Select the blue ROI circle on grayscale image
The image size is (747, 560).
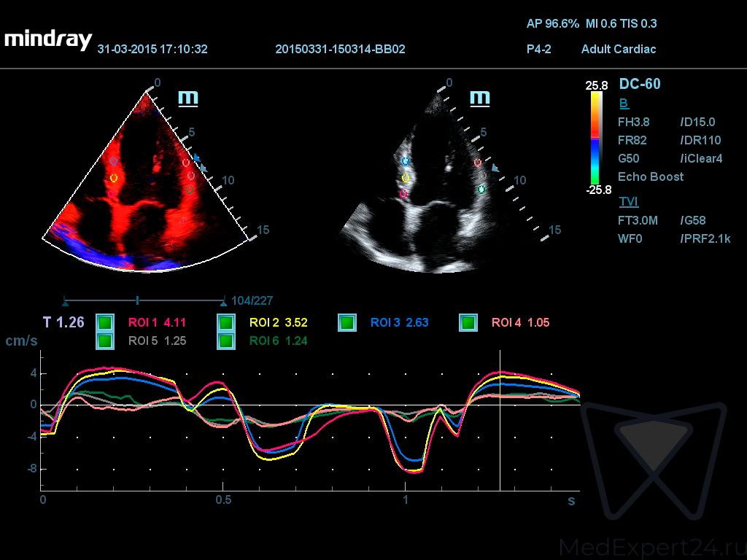pyautogui.click(x=406, y=161)
